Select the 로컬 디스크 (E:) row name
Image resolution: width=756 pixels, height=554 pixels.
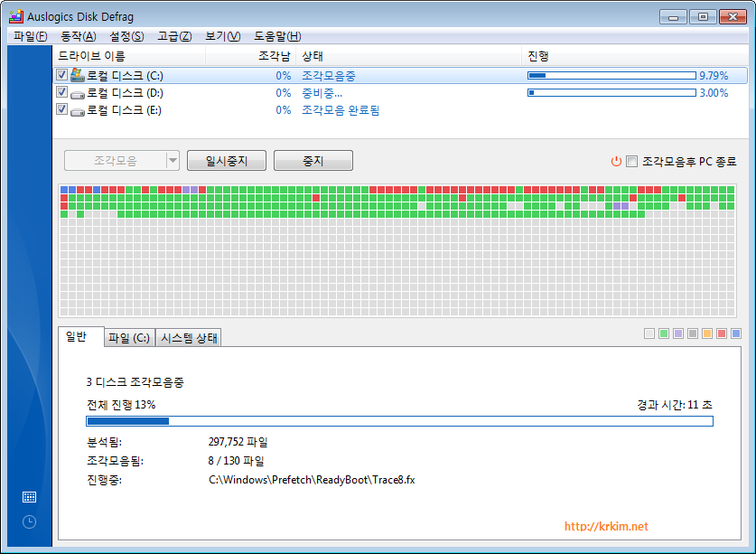coord(124,110)
